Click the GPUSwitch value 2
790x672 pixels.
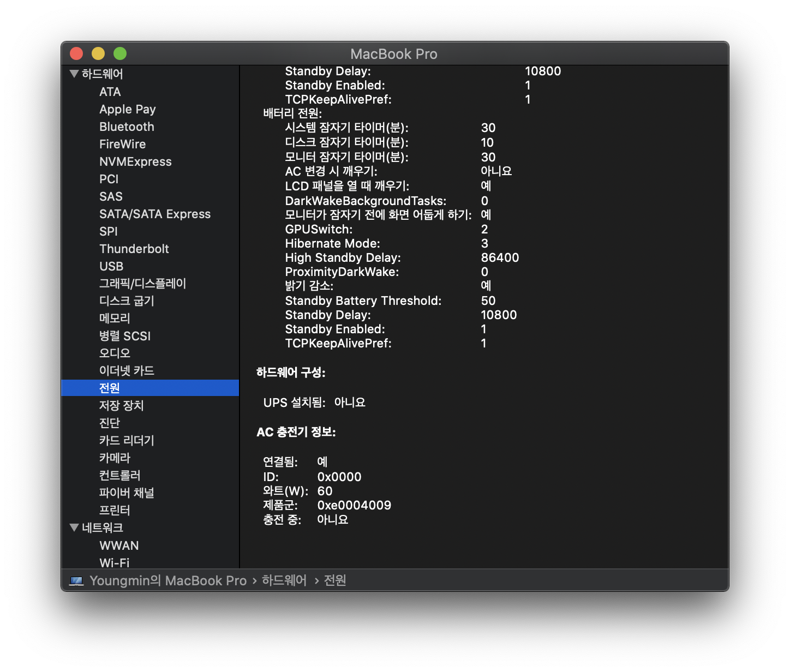tap(484, 229)
